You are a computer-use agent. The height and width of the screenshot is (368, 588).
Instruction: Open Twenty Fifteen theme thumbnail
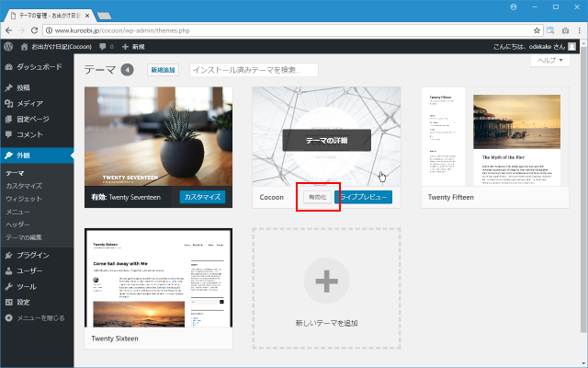pos(495,136)
